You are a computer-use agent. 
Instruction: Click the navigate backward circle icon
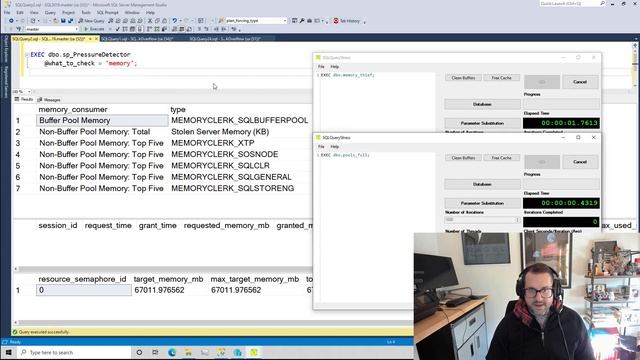pos(11,20)
